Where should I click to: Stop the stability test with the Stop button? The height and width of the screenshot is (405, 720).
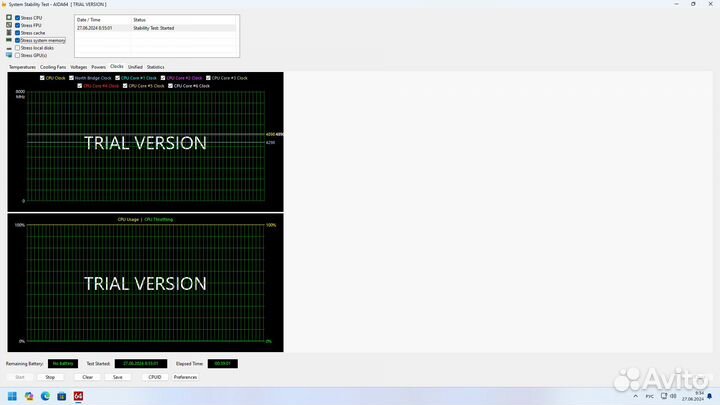(x=50, y=377)
